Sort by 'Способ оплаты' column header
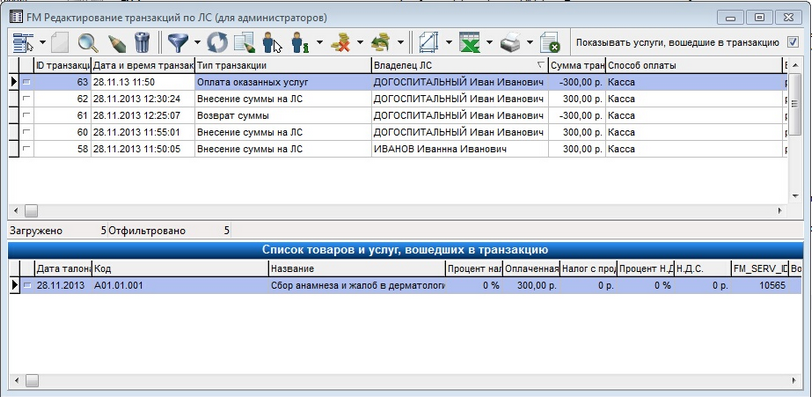The height and width of the screenshot is (397, 812). pyautogui.click(x=693, y=65)
